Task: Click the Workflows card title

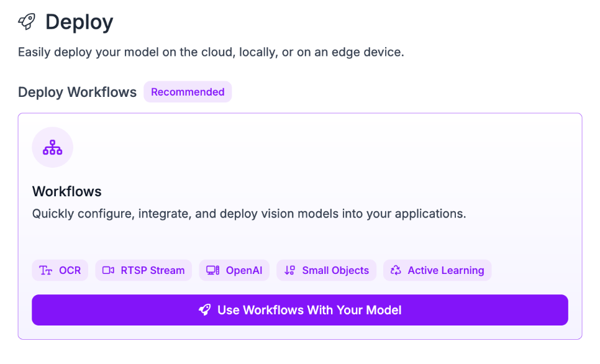Action: pyautogui.click(x=66, y=191)
